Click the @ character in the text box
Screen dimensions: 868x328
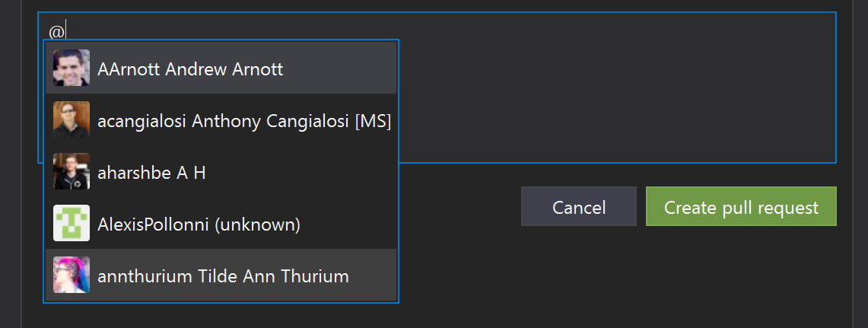pos(57,31)
